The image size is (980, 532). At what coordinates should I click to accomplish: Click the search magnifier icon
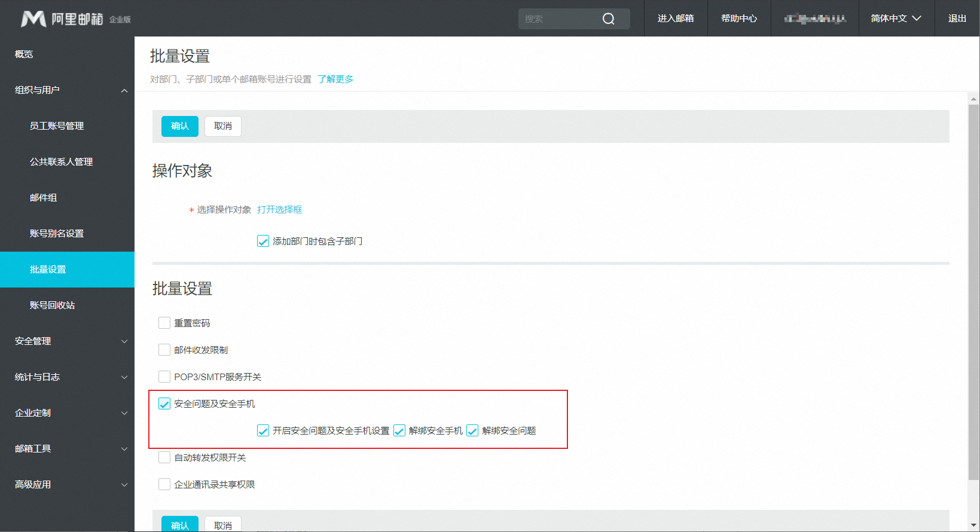click(608, 19)
